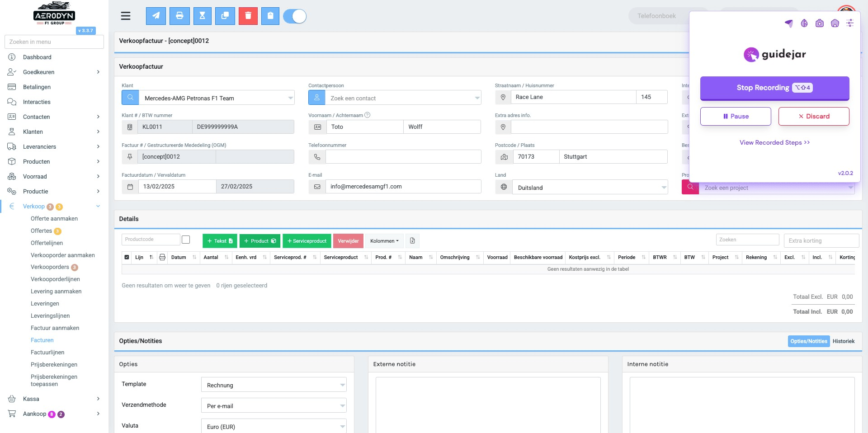Click the blue contact person icon
The width and height of the screenshot is (868, 433).
(x=317, y=98)
